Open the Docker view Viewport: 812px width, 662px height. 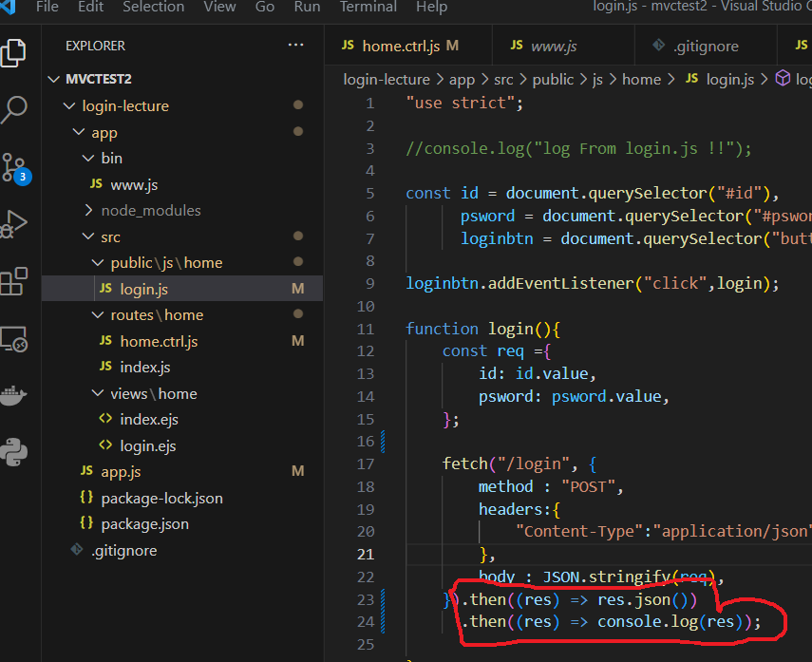pyautogui.click(x=14, y=396)
